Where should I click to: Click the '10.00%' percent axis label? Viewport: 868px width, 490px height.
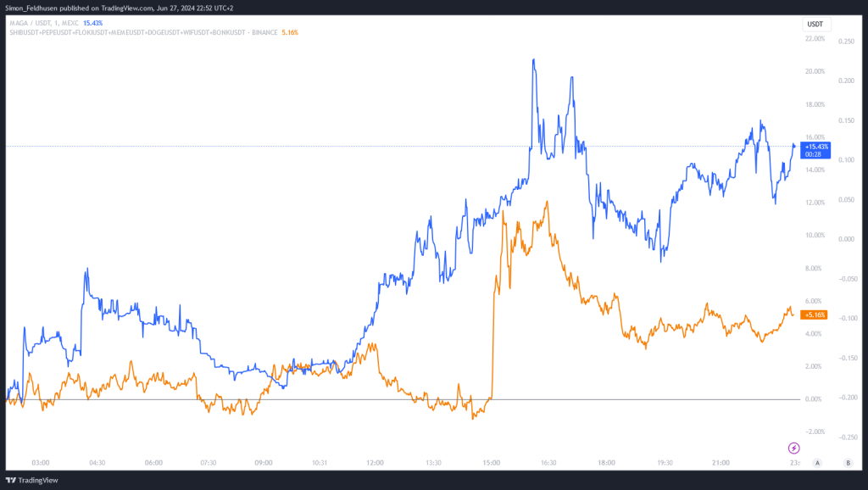(815, 236)
